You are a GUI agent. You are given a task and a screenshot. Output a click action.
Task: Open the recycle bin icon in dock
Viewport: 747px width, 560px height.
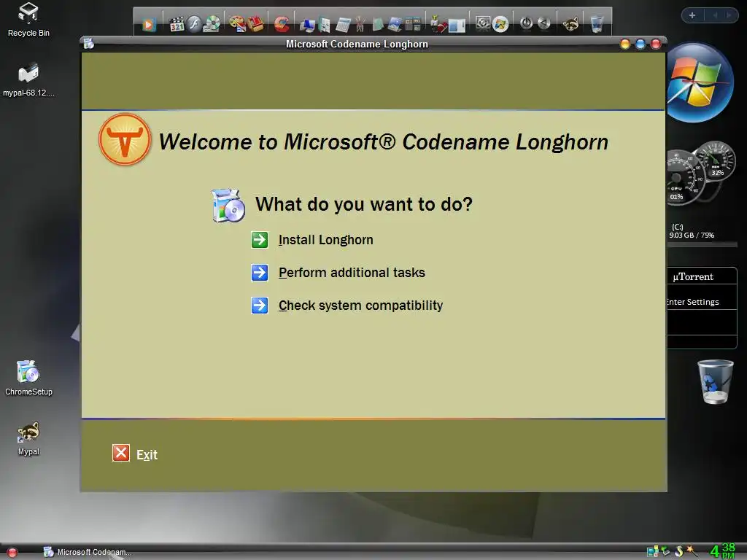(x=597, y=24)
